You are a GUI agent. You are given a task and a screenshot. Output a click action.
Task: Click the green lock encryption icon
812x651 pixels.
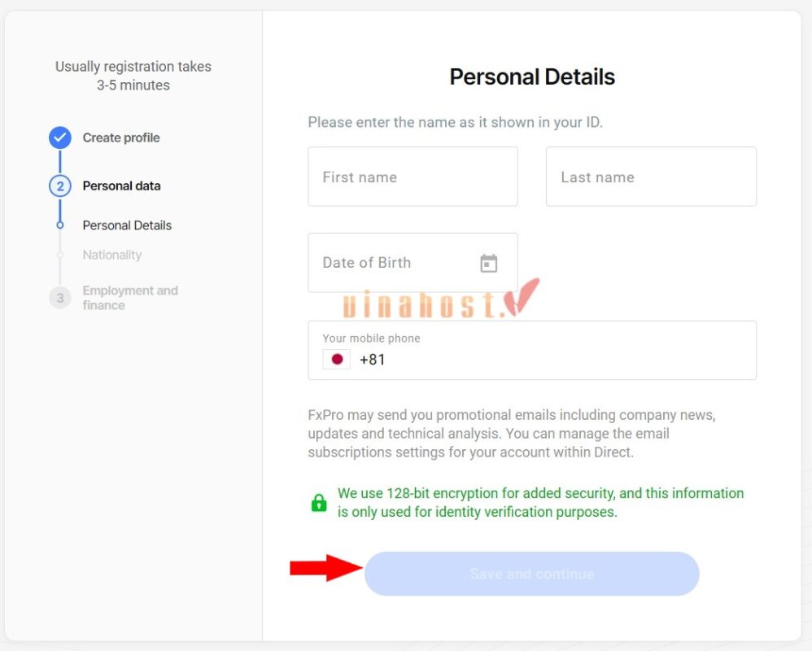[x=318, y=502]
